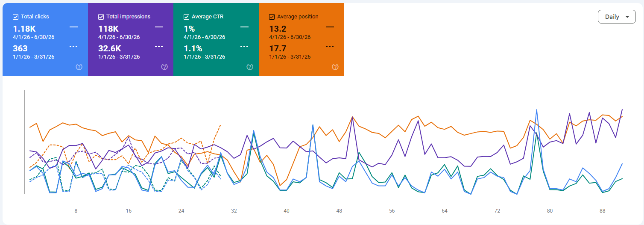Click x-axis label 72

(x=497, y=211)
